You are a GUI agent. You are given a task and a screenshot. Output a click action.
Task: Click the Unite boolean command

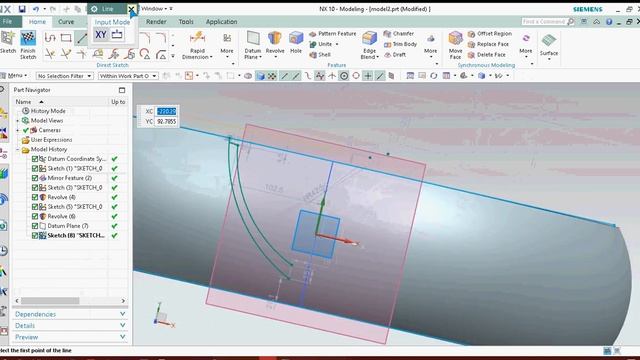point(321,44)
